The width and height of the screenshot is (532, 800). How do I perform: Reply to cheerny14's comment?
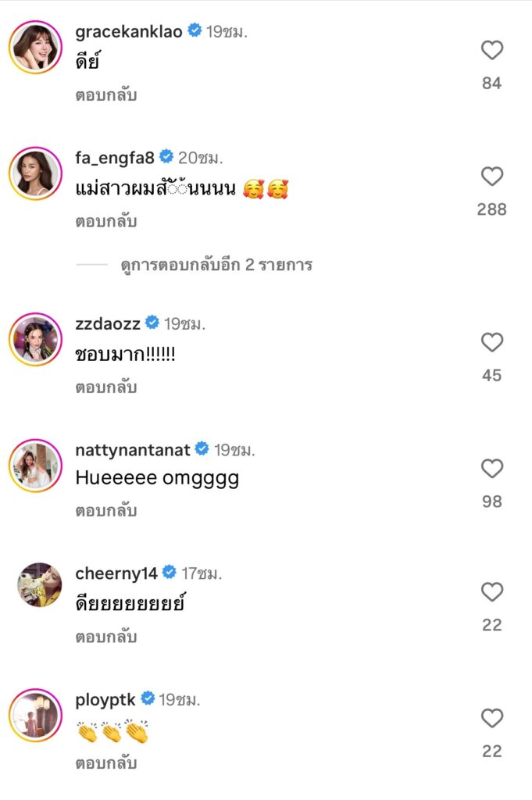106,637
